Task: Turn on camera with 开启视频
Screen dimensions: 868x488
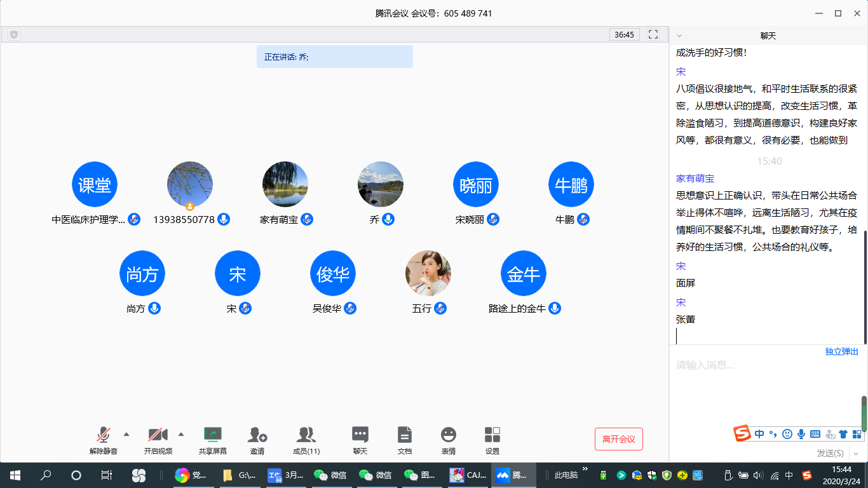Action: (x=158, y=435)
